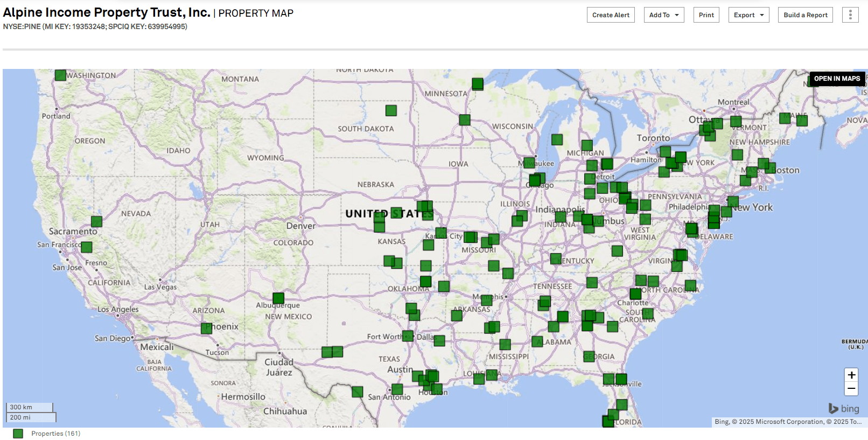Image resolution: width=868 pixels, height=440 pixels.
Task: Click the green Properties legend swatch
Action: [18, 434]
